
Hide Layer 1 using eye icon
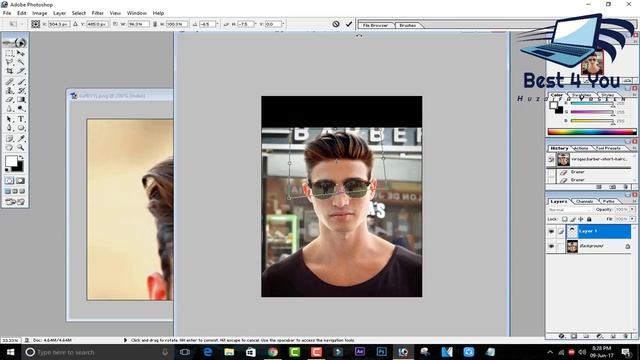(x=551, y=231)
